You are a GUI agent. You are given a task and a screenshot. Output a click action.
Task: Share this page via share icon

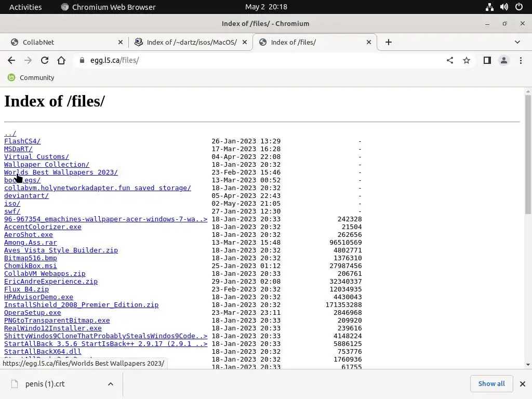tap(450, 60)
